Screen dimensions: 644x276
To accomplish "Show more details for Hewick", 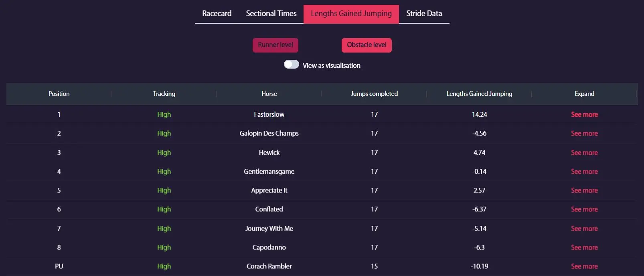I will tap(584, 153).
